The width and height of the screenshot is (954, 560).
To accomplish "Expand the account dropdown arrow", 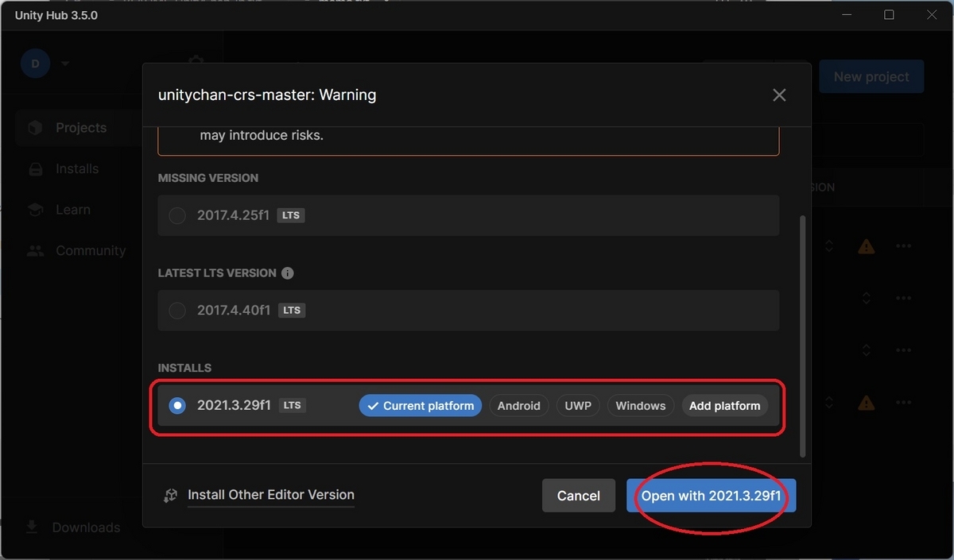I will coord(64,64).
